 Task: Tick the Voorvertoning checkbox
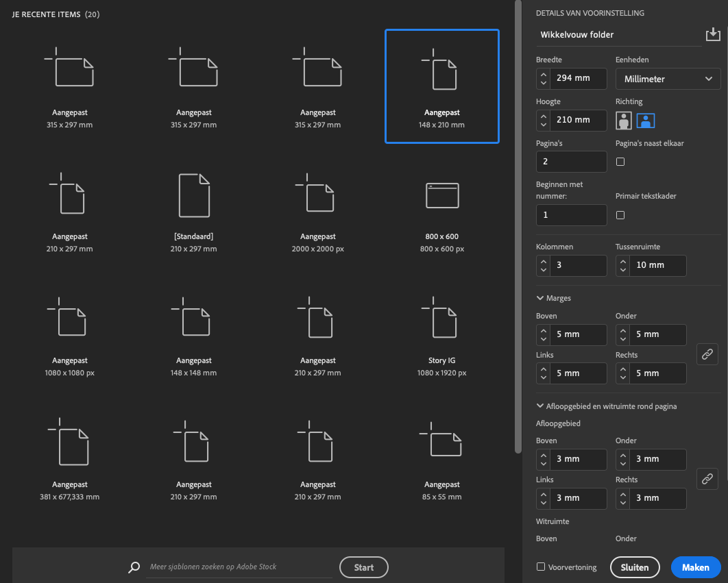[x=540, y=567]
